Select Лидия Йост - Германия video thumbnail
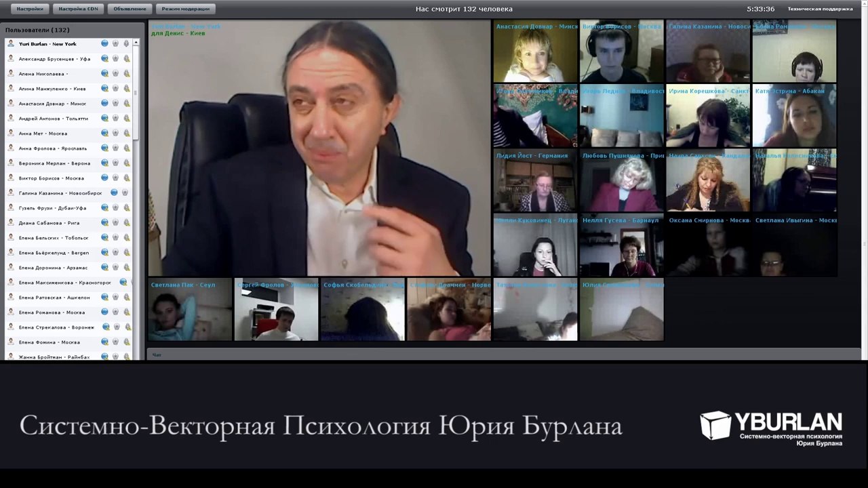The width and height of the screenshot is (868, 488). click(x=535, y=180)
